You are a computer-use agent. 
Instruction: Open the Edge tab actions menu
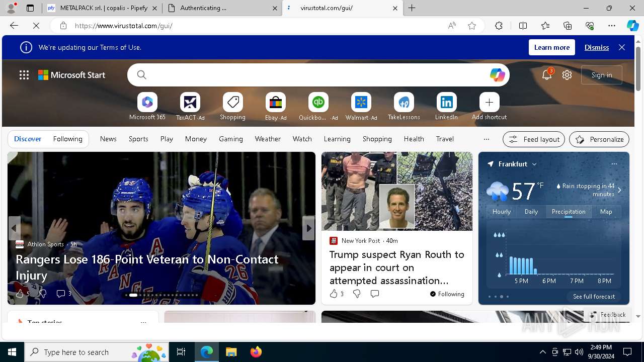30,8
